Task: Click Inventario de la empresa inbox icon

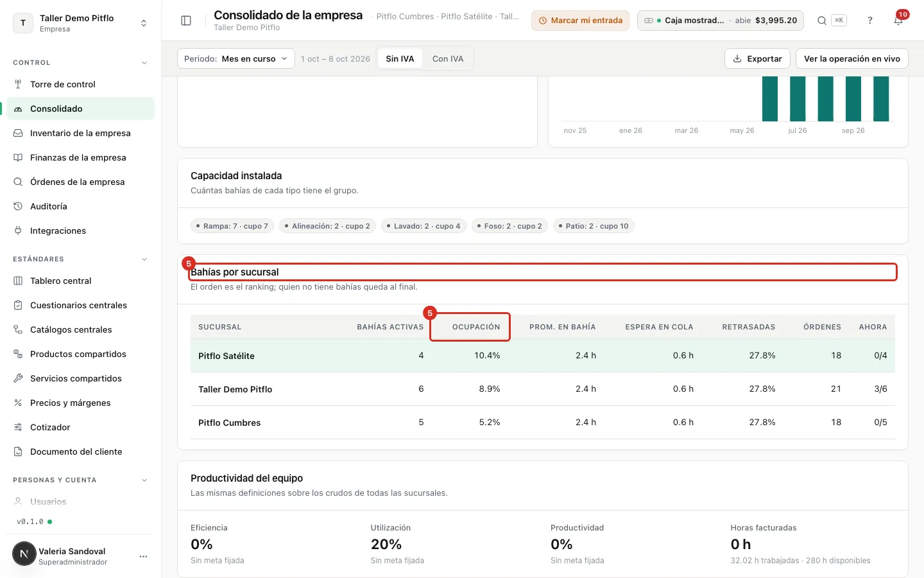Action: coord(18,133)
